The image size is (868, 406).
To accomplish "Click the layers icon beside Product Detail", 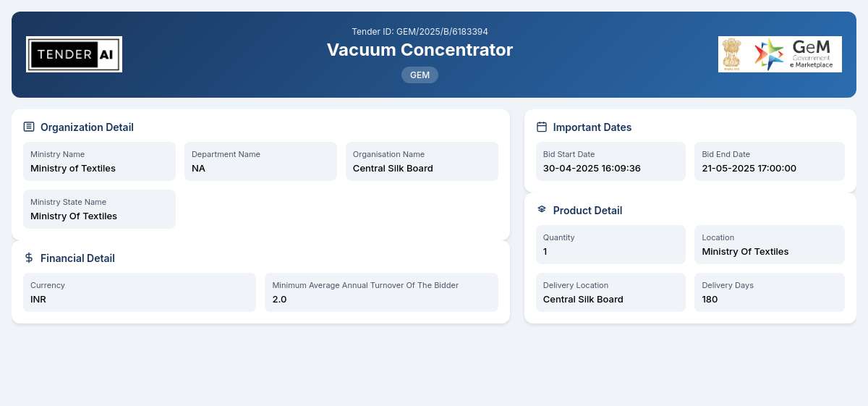I will coord(542,209).
